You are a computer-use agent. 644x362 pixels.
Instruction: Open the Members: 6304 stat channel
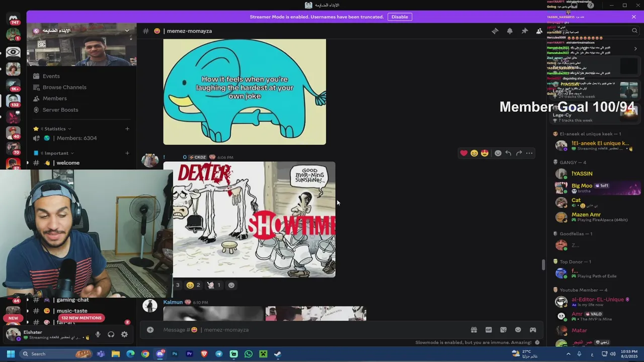pos(76,138)
